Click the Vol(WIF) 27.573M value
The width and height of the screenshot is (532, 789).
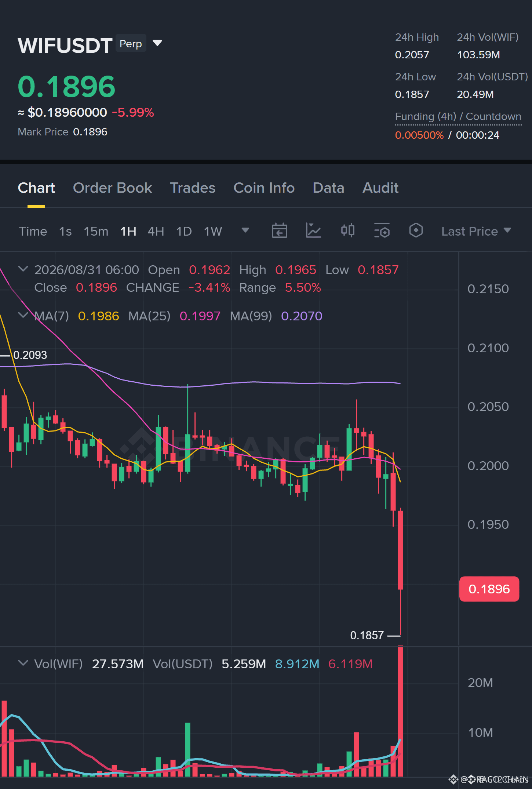tap(117, 664)
